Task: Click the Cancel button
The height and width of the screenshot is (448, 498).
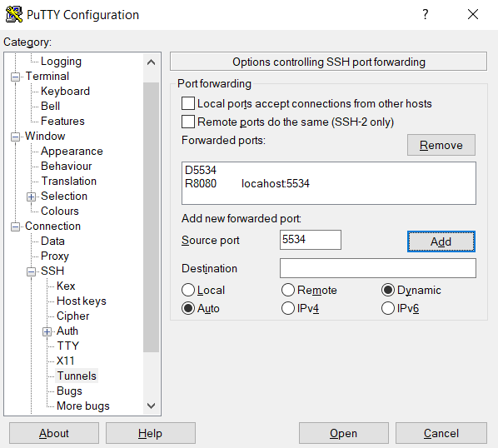Action: (441, 433)
